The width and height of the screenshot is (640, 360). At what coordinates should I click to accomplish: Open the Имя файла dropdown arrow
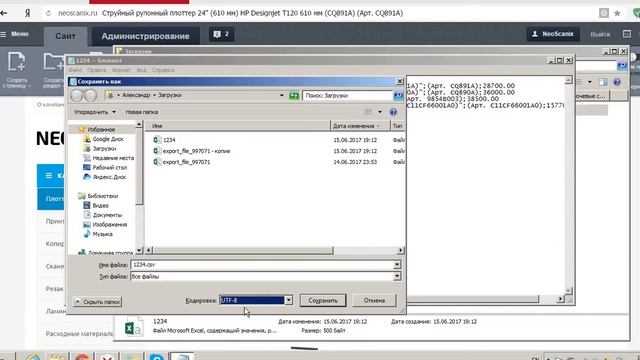point(397,264)
